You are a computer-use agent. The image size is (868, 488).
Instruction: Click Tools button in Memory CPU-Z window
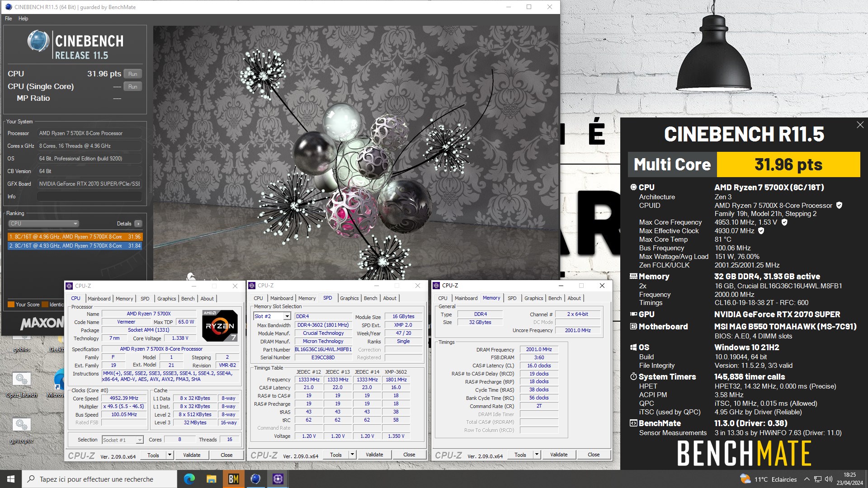coord(520,455)
